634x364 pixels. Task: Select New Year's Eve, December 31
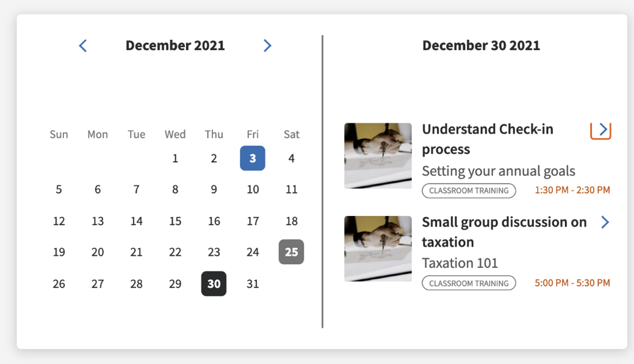click(x=252, y=283)
